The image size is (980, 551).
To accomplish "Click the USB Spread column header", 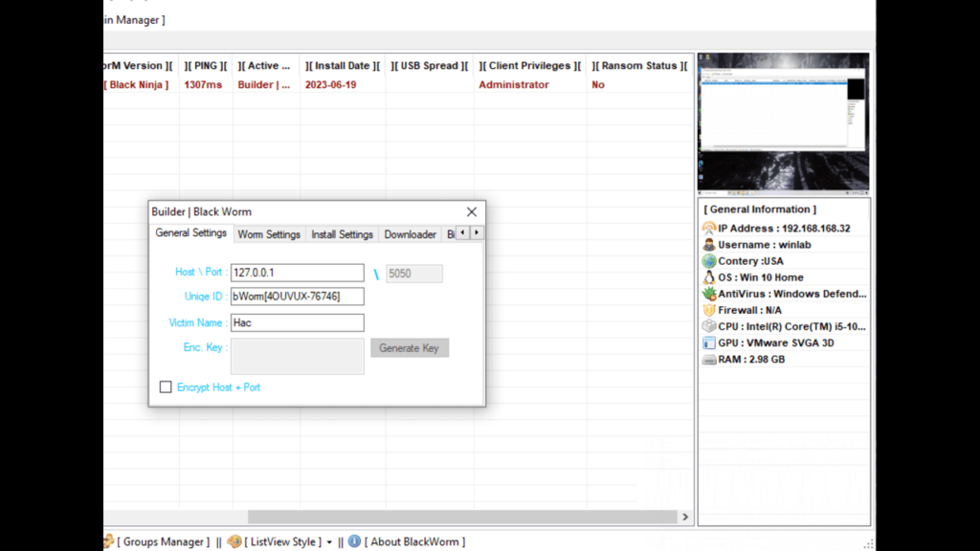I will pyautogui.click(x=430, y=66).
